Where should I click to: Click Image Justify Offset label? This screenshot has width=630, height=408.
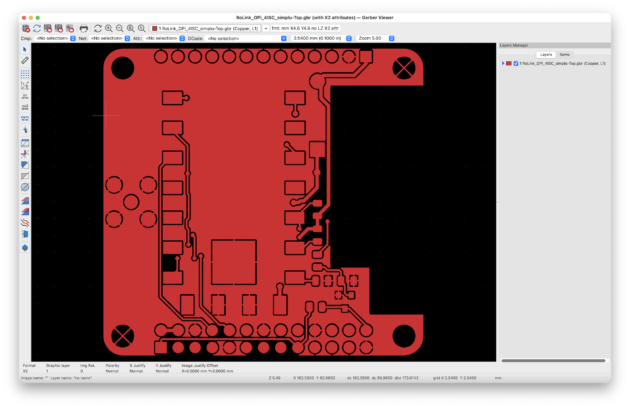tap(200, 365)
